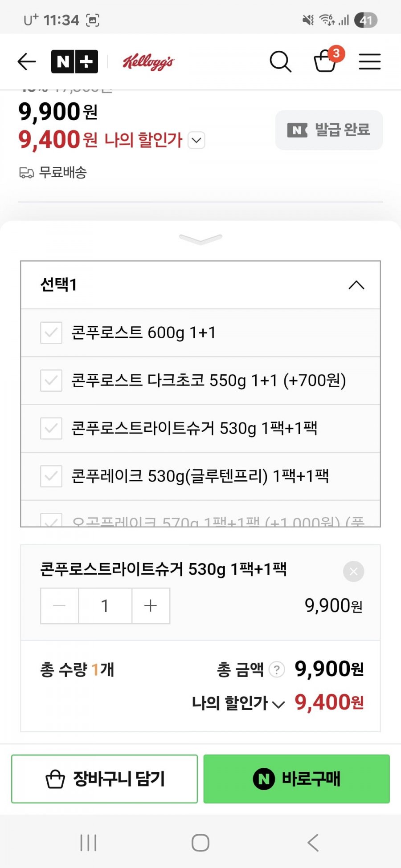Screen dimensions: 401x868
Task: Increase quantity with the plus button
Action: 151,606
